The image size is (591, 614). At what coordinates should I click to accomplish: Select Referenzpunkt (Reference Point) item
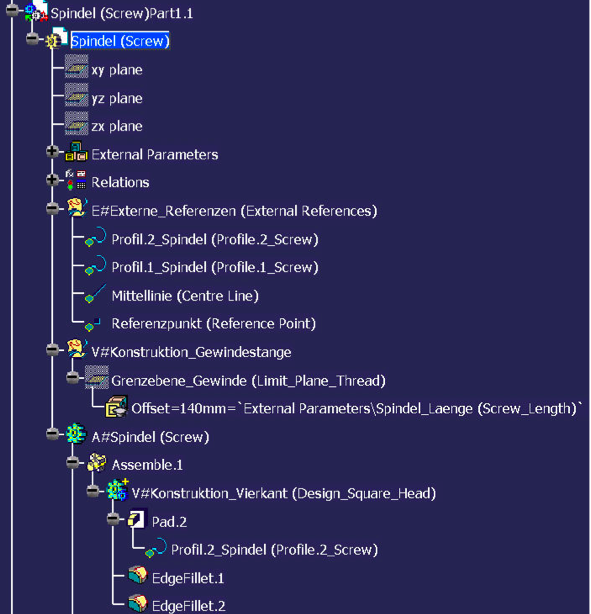tap(213, 324)
